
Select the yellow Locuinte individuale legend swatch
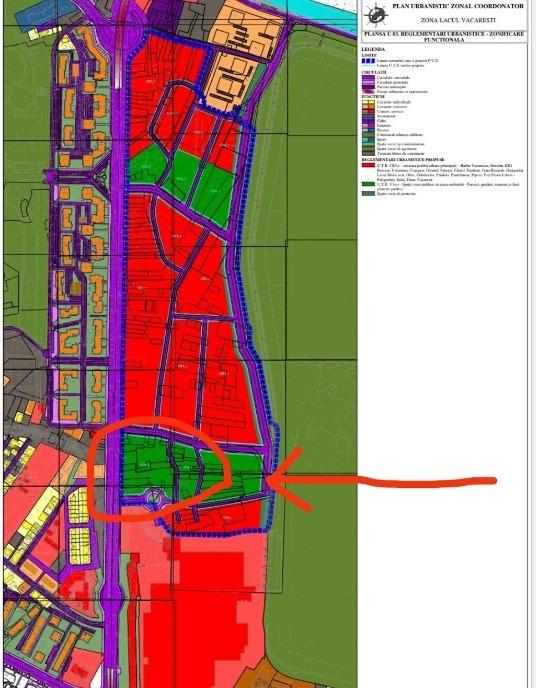368,102
